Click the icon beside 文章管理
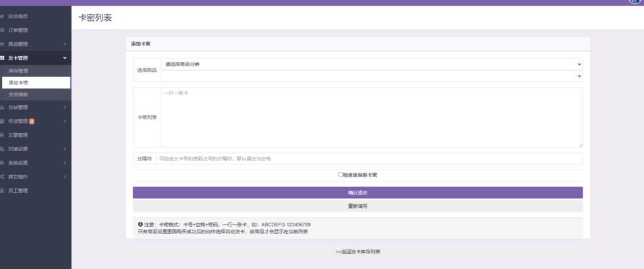The height and width of the screenshot is (269, 644). coord(2,135)
